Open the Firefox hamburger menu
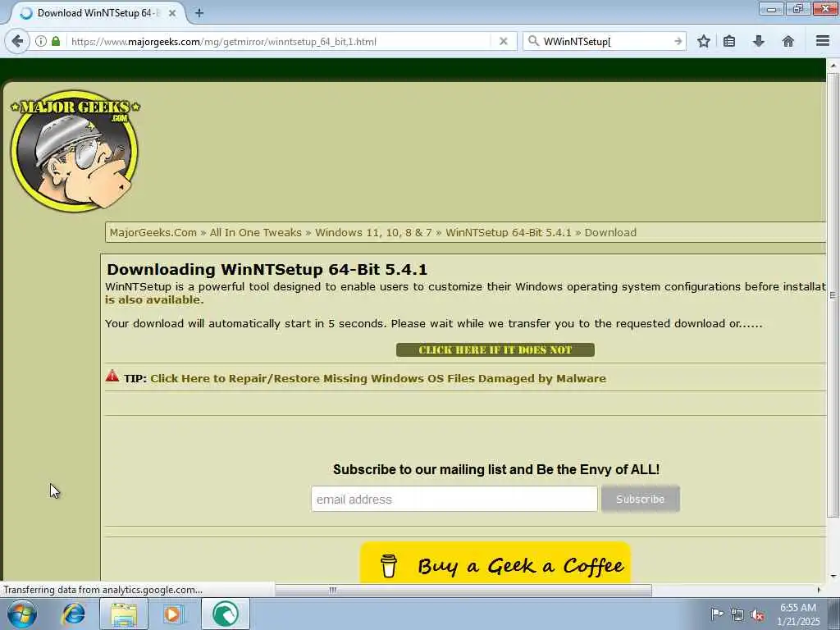Image resolution: width=840 pixels, height=630 pixels. point(822,41)
